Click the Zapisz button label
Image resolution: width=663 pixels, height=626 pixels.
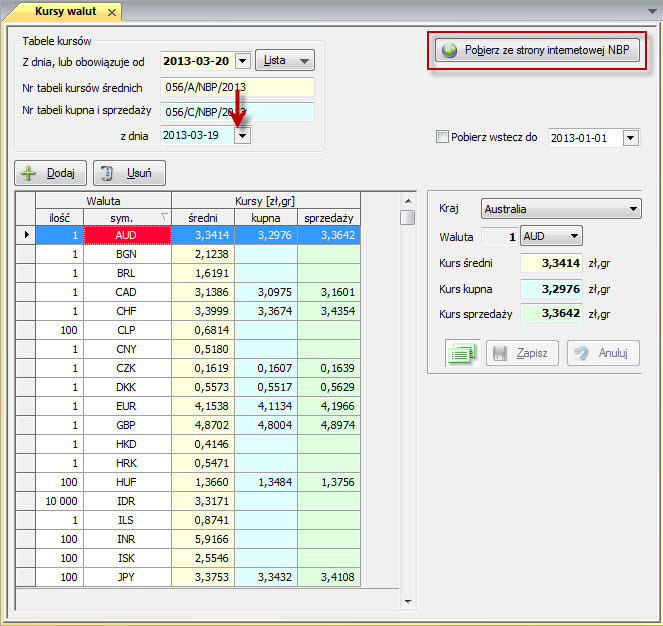pos(532,353)
